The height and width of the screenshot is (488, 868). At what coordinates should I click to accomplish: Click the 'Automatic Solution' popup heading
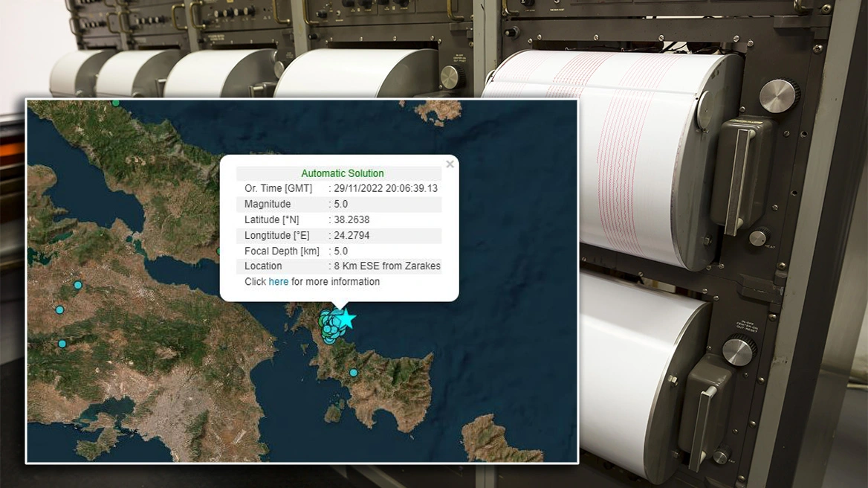click(x=342, y=173)
